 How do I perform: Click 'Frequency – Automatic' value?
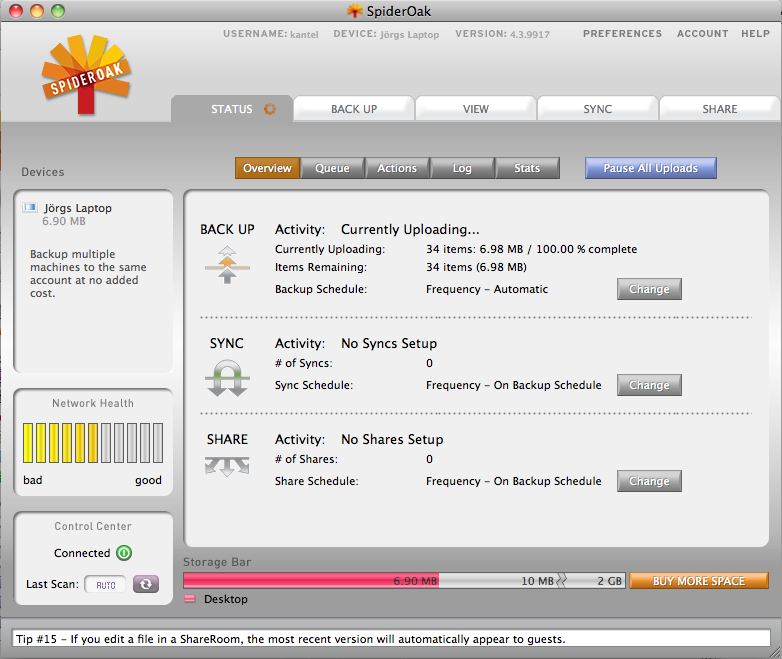click(487, 289)
